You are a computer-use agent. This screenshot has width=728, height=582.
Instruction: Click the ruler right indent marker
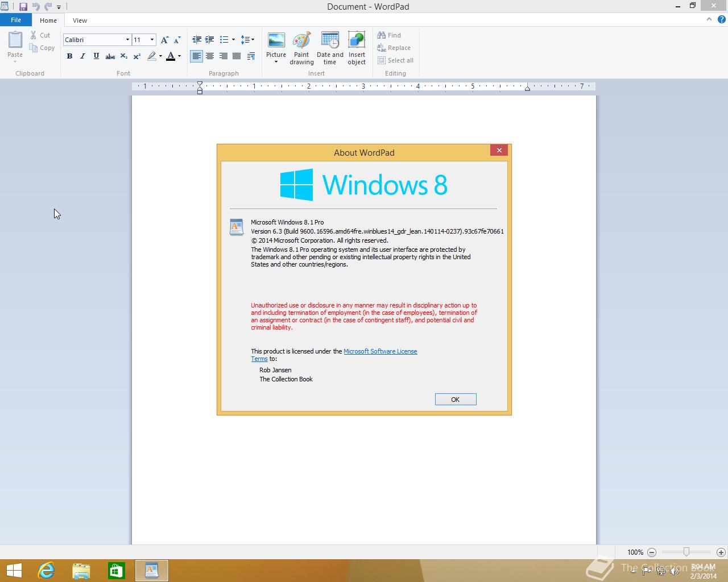(527, 88)
